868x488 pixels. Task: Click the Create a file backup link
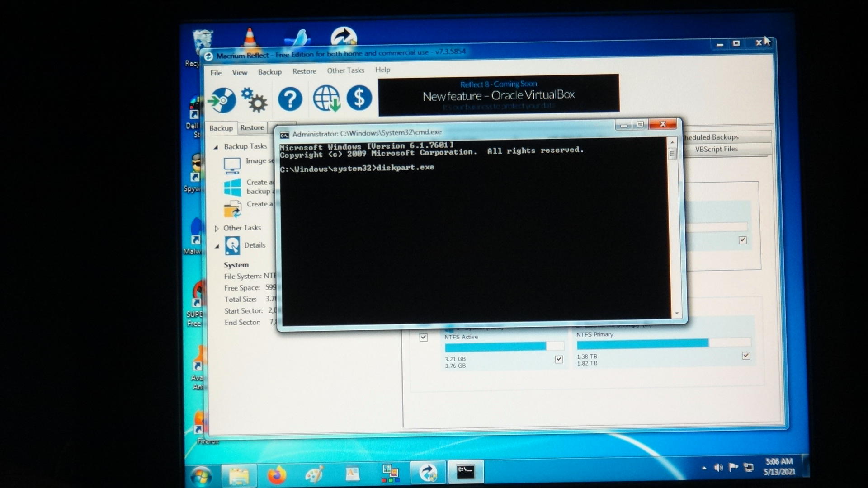[260, 204]
